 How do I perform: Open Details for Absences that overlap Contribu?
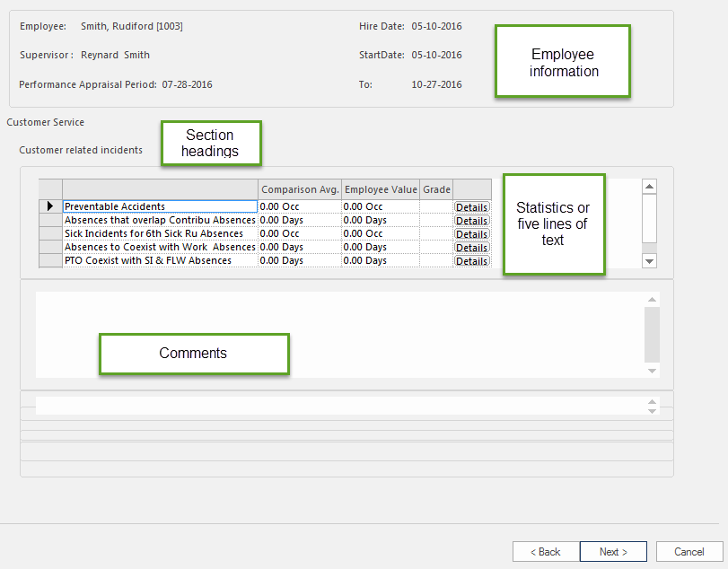pos(471,221)
